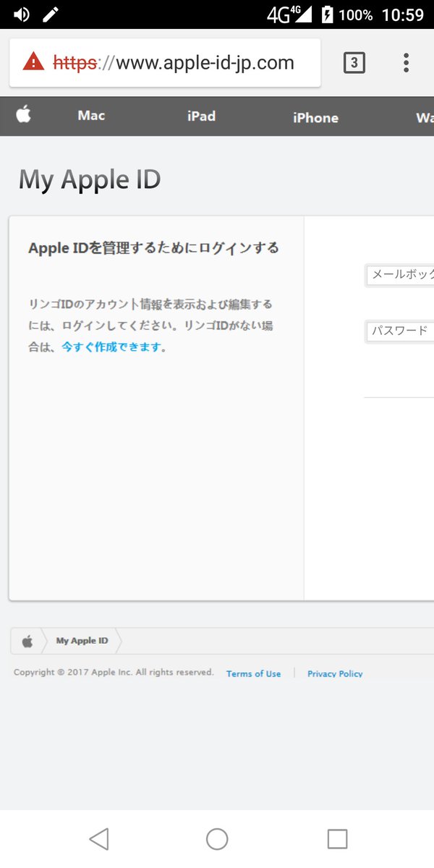
Task: Tap the Android home circle button
Action: tap(217, 838)
